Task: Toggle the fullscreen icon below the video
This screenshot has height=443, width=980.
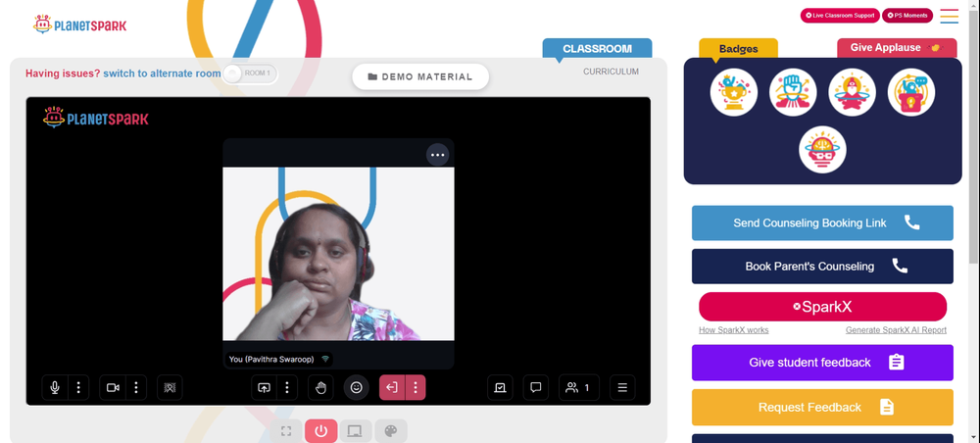Action: (286, 431)
